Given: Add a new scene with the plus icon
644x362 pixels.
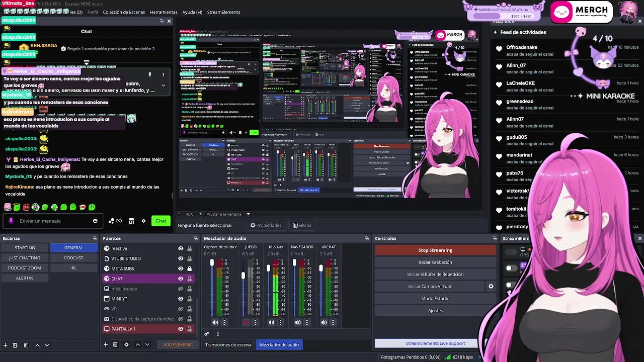Looking at the screenshot, I should (x=5, y=345).
